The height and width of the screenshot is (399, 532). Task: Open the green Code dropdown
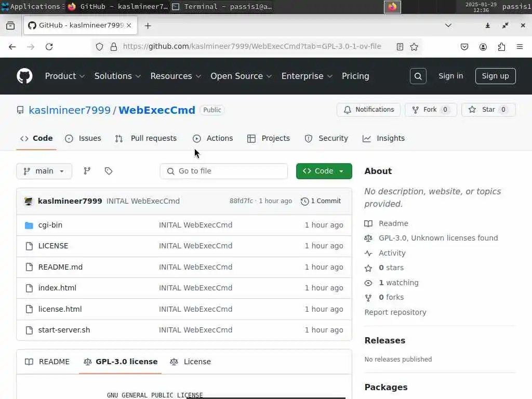pos(324,171)
